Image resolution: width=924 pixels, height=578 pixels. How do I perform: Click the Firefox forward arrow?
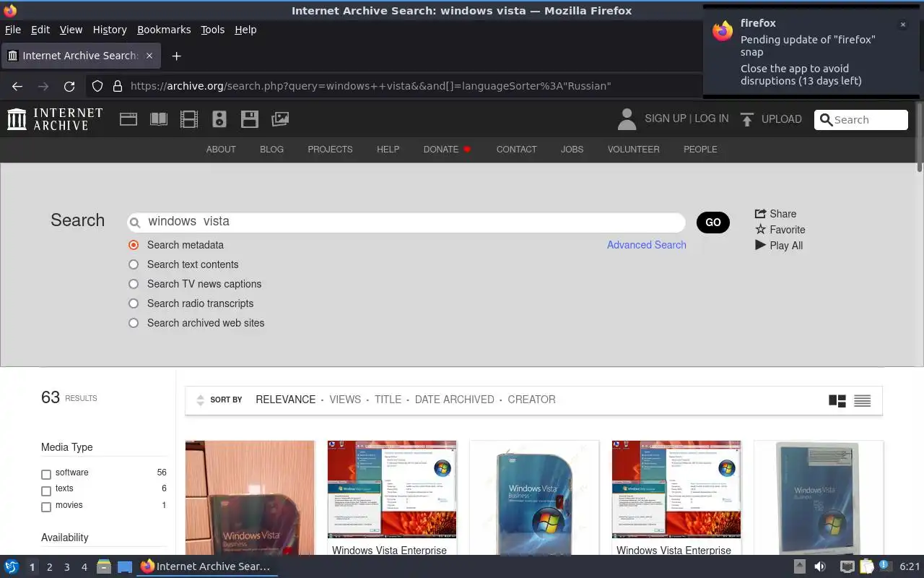tap(43, 86)
